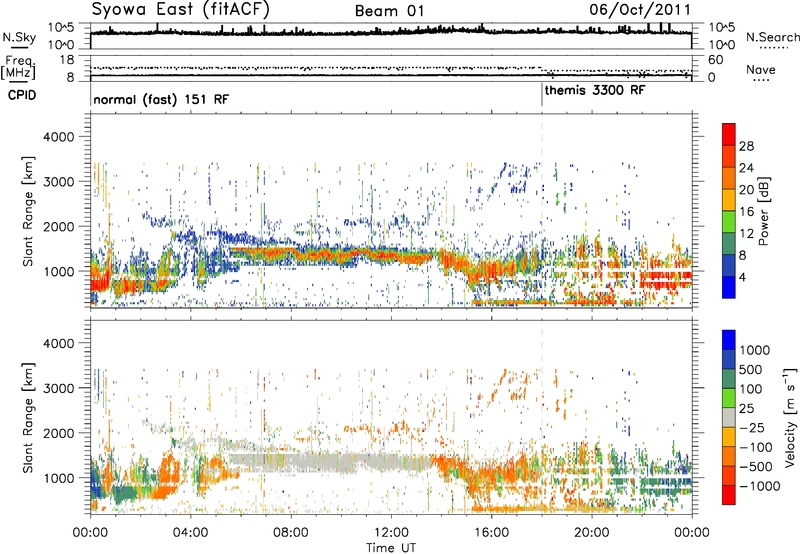Image resolution: width=800 pixels, height=554 pixels.
Task: Click the '04:00' time axis tick
Action: 190,533
